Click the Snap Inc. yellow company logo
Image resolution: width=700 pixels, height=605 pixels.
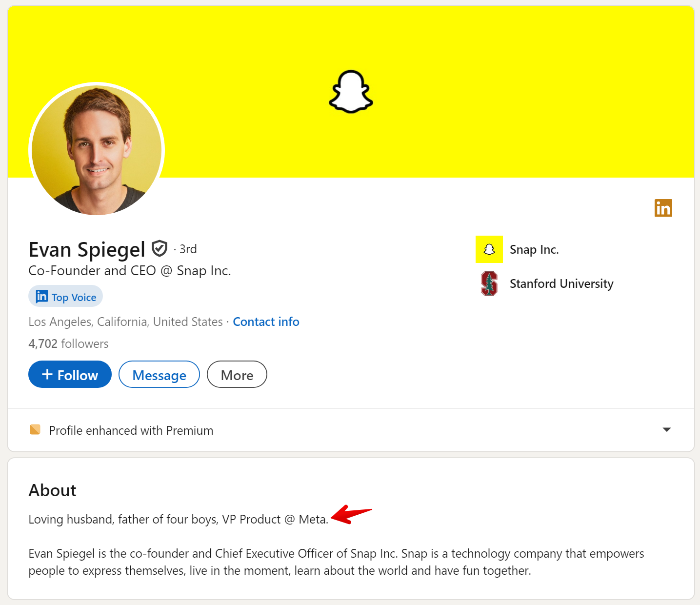pyautogui.click(x=489, y=249)
